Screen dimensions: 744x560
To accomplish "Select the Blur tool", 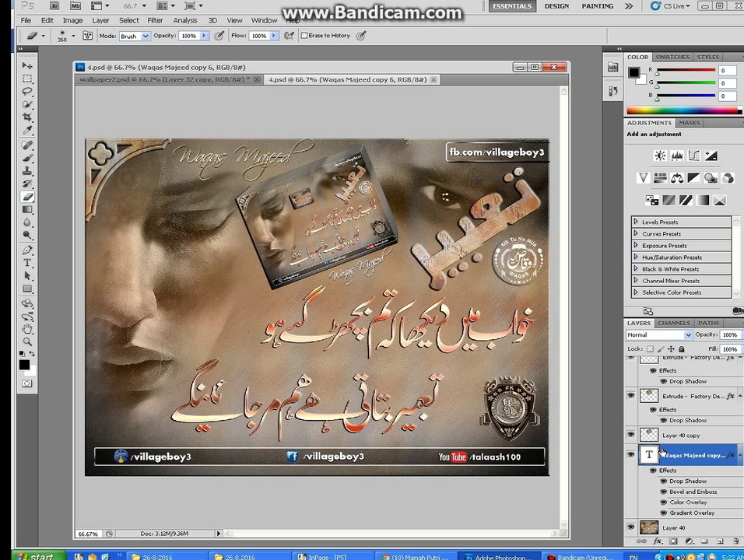I will click(x=27, y=222).
